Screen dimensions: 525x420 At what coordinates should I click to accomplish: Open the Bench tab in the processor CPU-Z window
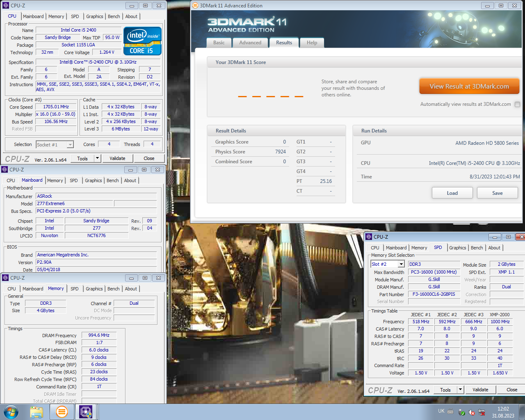(114, 16)
